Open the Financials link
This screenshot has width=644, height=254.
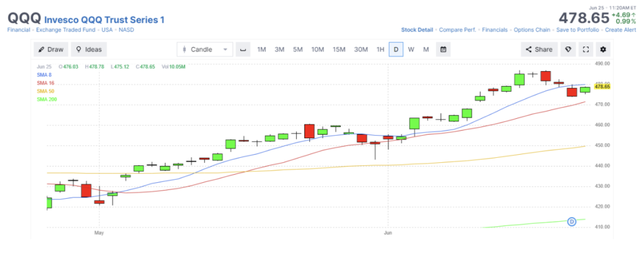click(x=494, y=30)
